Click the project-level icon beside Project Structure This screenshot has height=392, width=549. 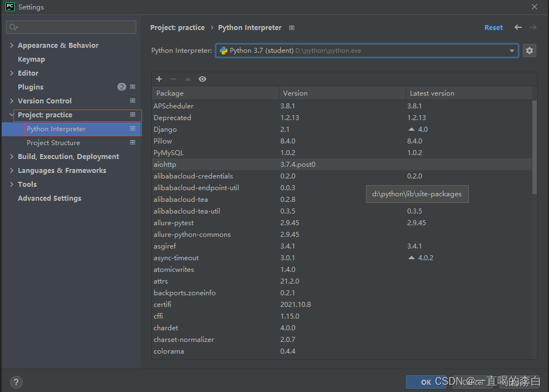(133, 142)
